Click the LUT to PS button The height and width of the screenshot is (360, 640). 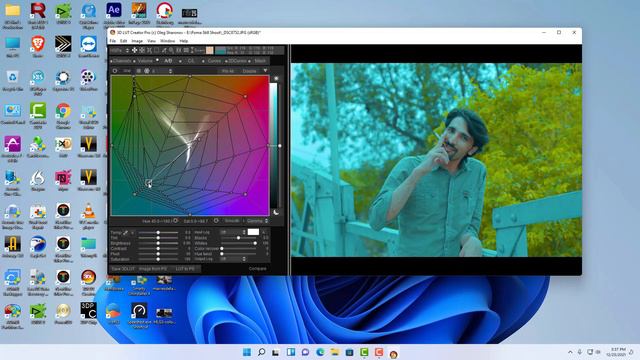185,269
